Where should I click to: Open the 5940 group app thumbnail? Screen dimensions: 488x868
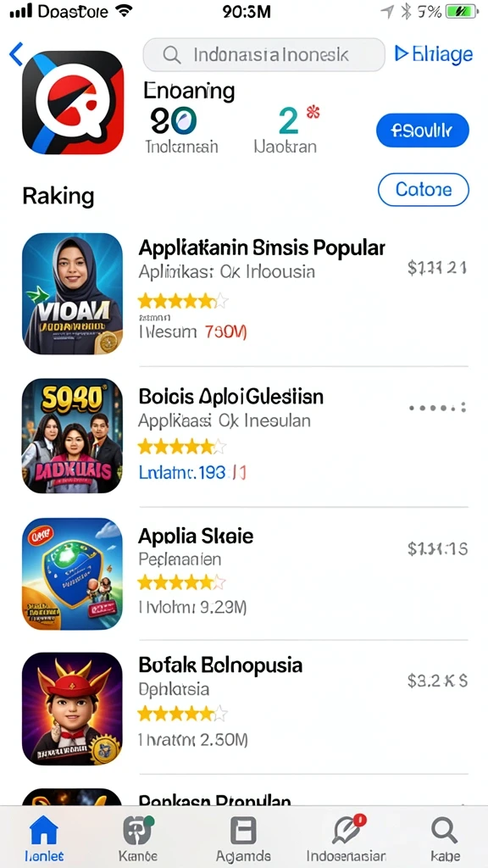pos(73,436)
